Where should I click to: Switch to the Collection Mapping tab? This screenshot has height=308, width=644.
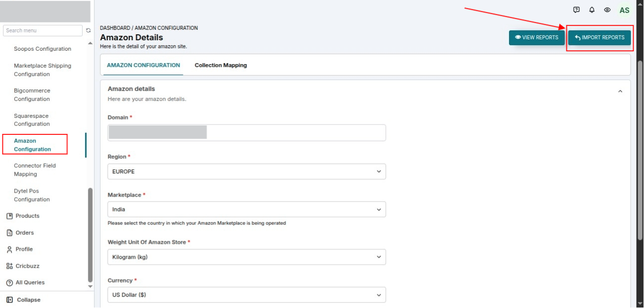coord(221,65)
